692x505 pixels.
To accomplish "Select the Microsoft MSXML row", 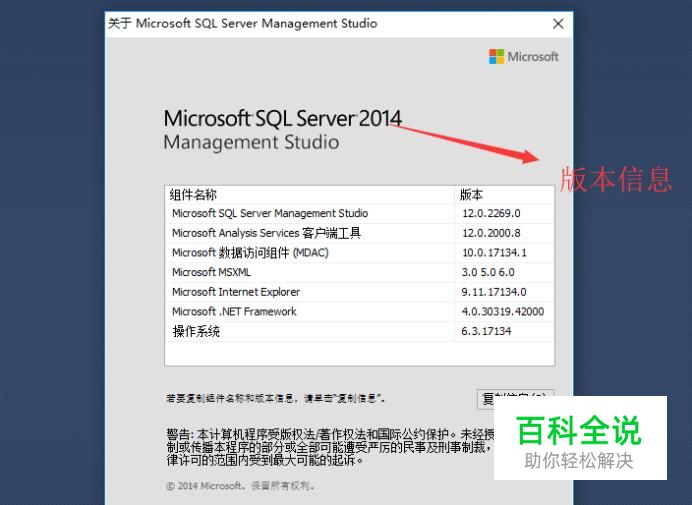I will coord(359,272).
